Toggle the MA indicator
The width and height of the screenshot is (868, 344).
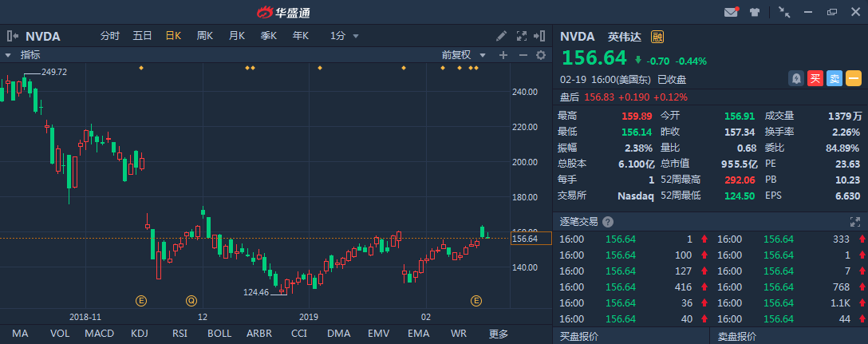point(20,334)
